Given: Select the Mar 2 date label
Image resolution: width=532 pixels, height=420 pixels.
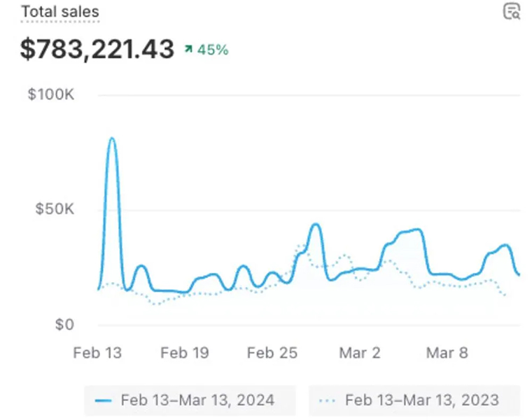Looking at the screenshot, I should 360,353.
